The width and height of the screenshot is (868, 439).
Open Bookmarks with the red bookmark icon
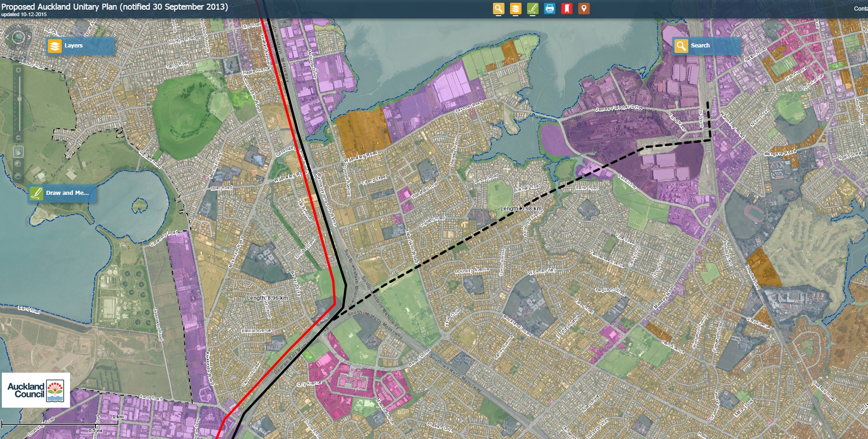(x=566, y=8)
